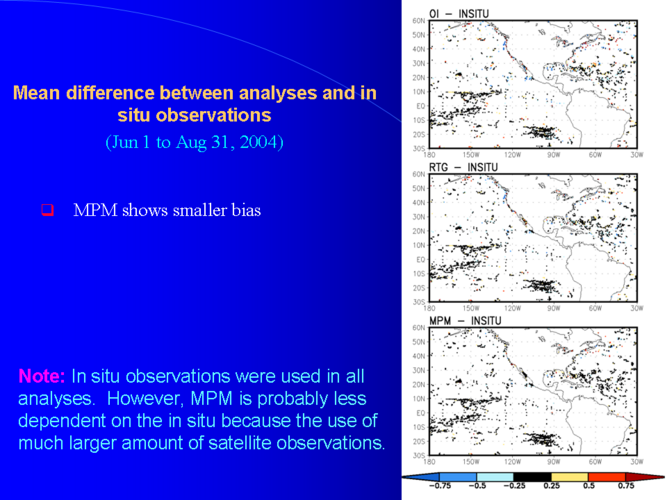This screenshot has width=667, height=500.
Task: Click the MPM – INSITU map title
Action: (x=465, y=321)
